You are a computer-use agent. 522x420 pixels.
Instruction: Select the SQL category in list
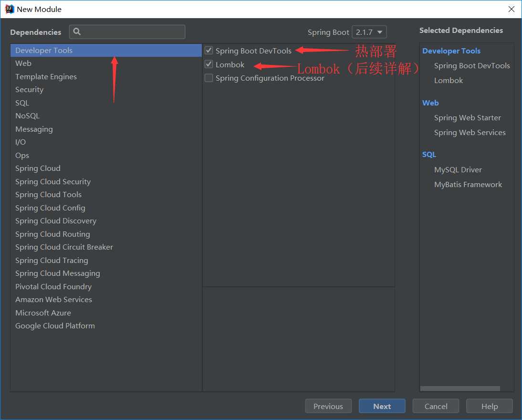[106, 103]
